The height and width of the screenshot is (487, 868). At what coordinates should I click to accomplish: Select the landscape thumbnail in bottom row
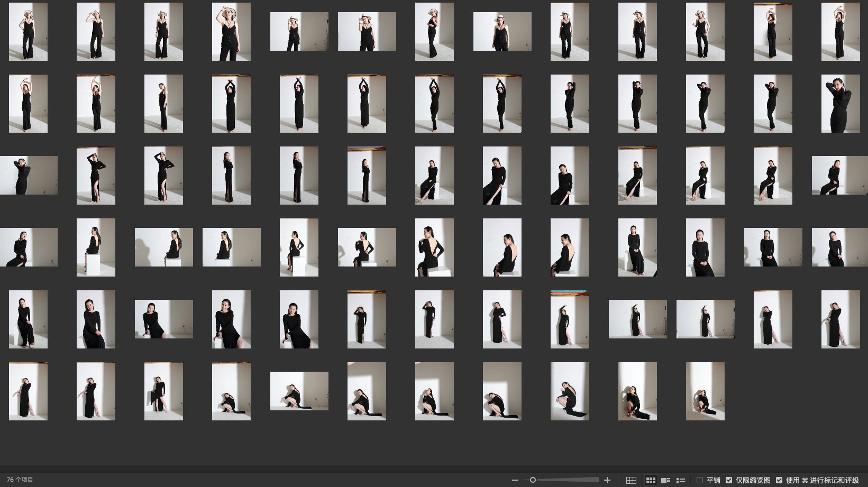point(299,391)
